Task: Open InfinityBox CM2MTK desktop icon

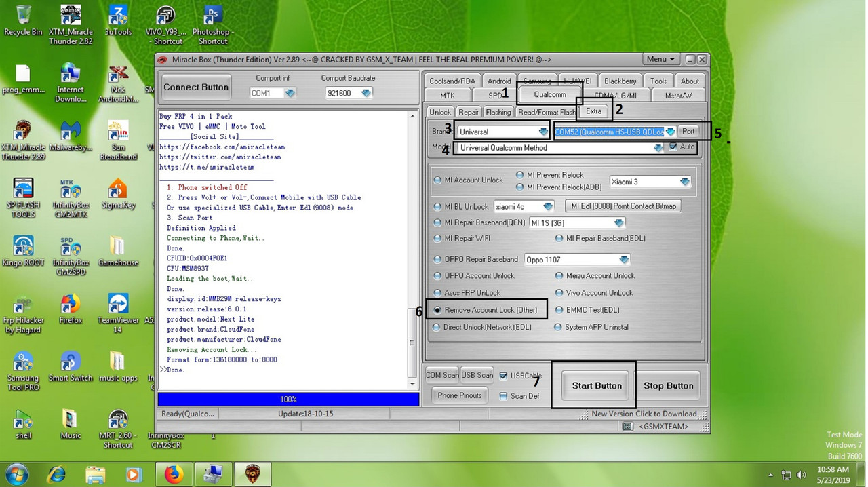Action: click(x=71, y=198)
